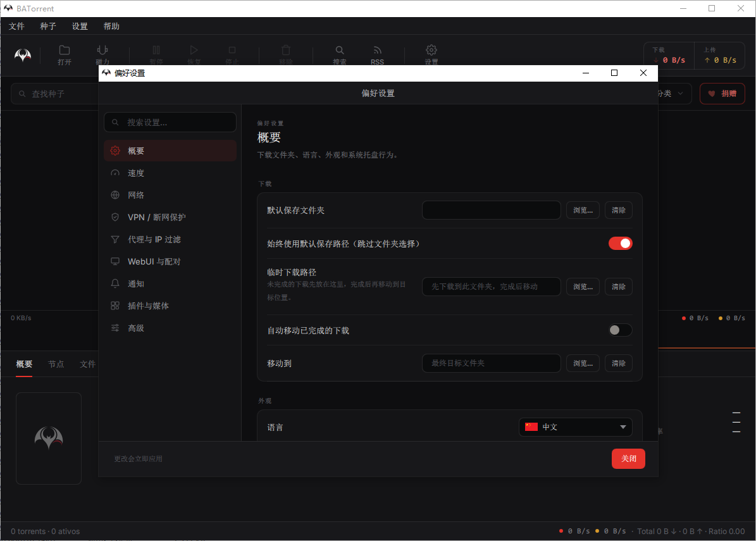Click the "0 torrents · 0 ativos" status text
Image resolution: width=756 pixels, height=541 pixels.
click(46, 532)
